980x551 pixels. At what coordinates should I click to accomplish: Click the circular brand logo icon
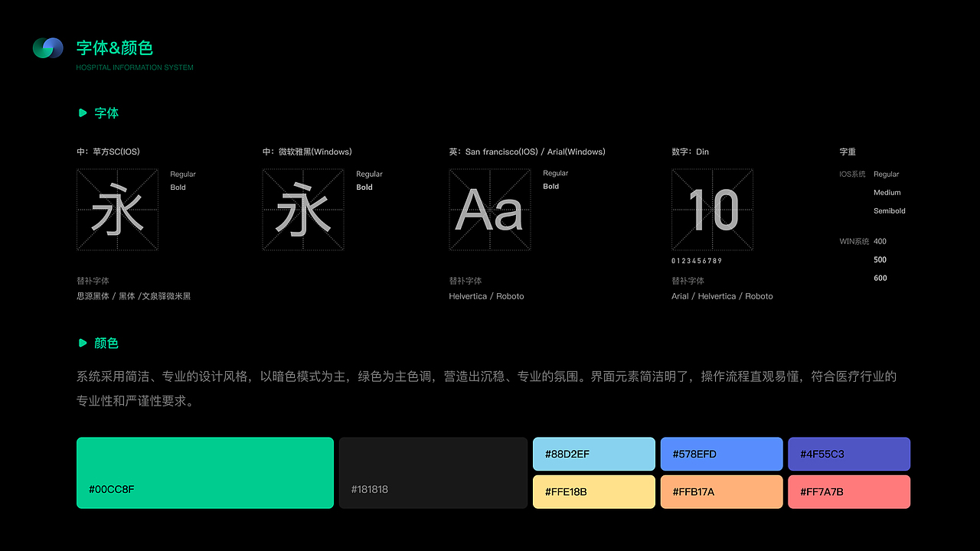47,47
